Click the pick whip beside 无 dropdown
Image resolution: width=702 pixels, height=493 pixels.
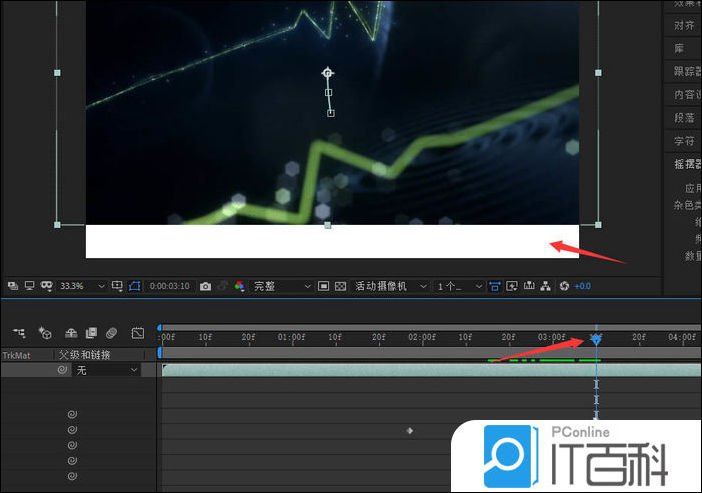[x=62, y=370]
